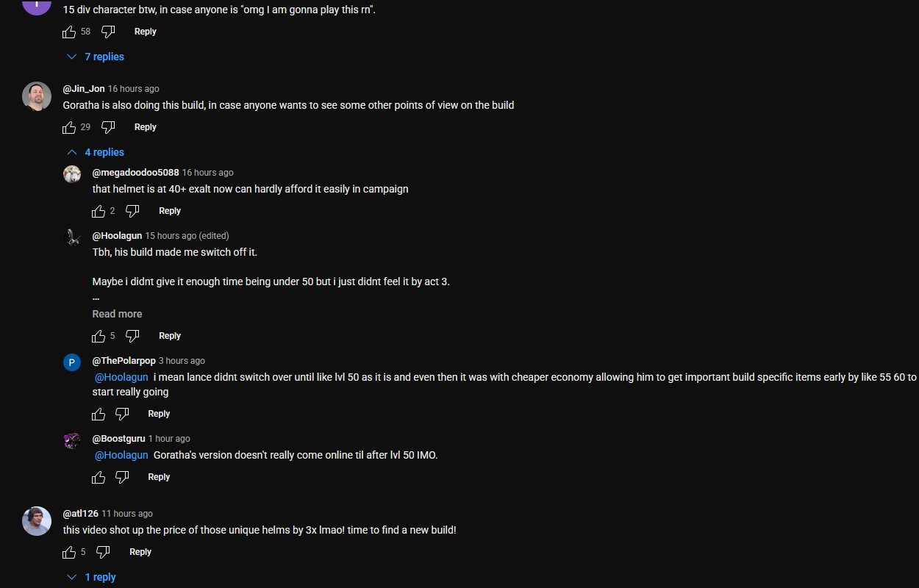Toggle dislike on @atl126's comment

103,552
